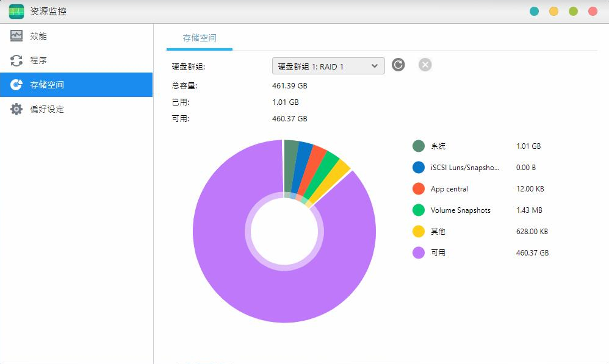Click the App central red legend dot

(x=417, y=188)
